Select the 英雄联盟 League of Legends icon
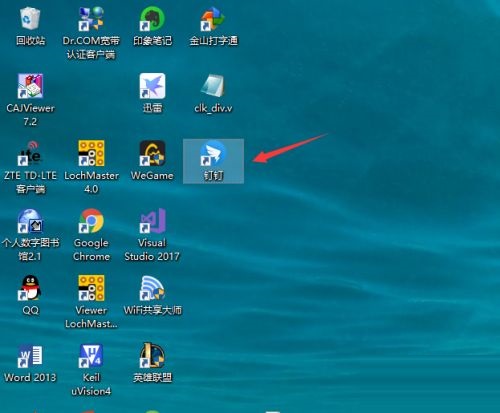This screenshot has width=500, height=413. click(x=152, y=356)
